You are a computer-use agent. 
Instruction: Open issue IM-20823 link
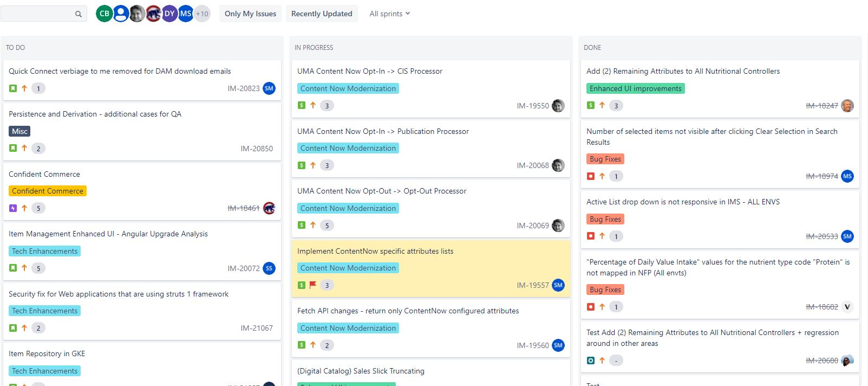[244, 88]
